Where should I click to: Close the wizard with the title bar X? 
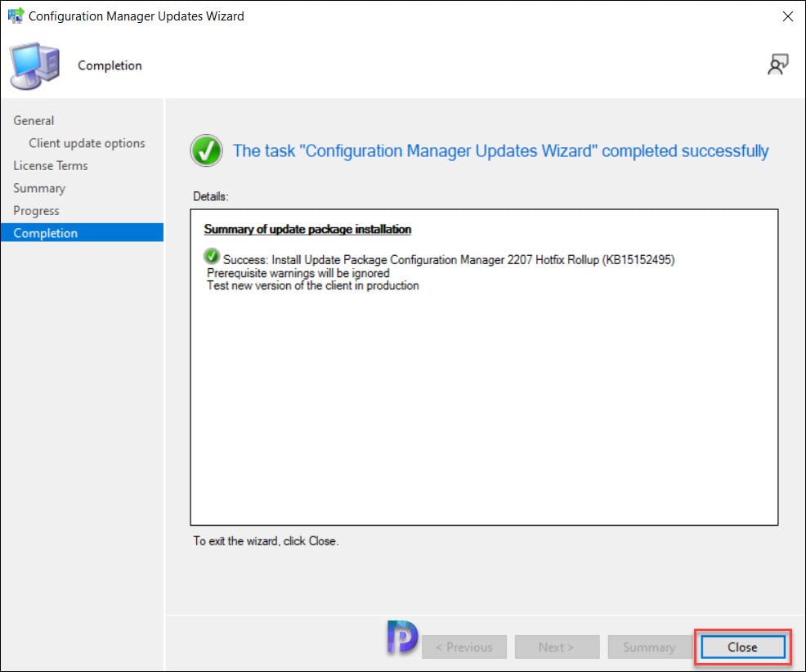coord(787,16)
